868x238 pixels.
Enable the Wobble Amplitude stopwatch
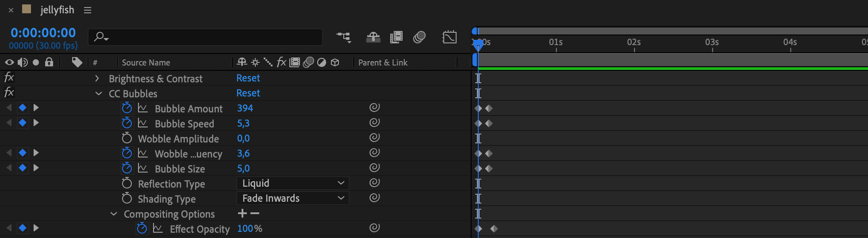coord(127,138)
